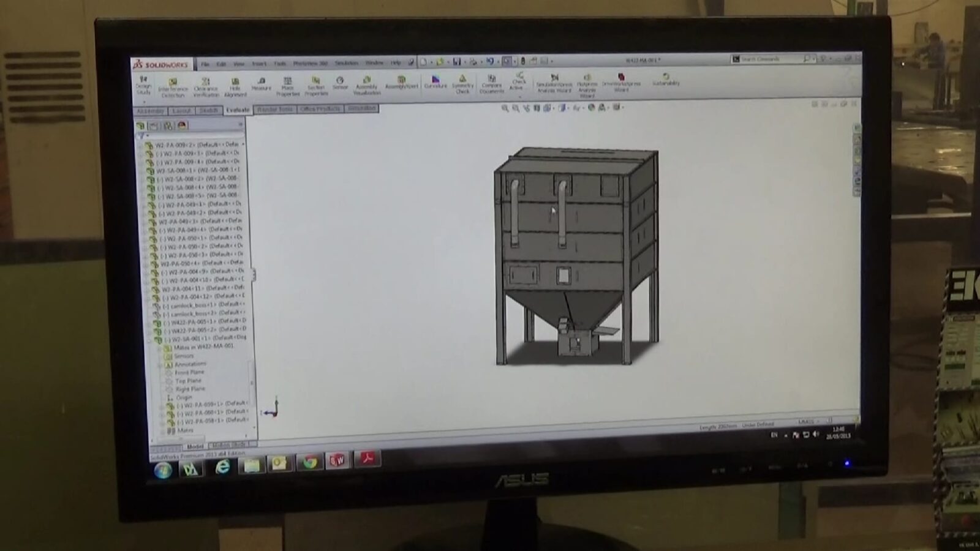
Task: Select Front Plane in the tree
Action: click(x=185, y=372)
